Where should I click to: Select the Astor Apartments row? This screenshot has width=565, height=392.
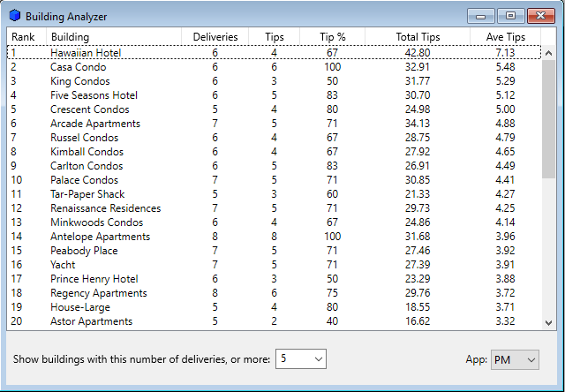point(275,321)
